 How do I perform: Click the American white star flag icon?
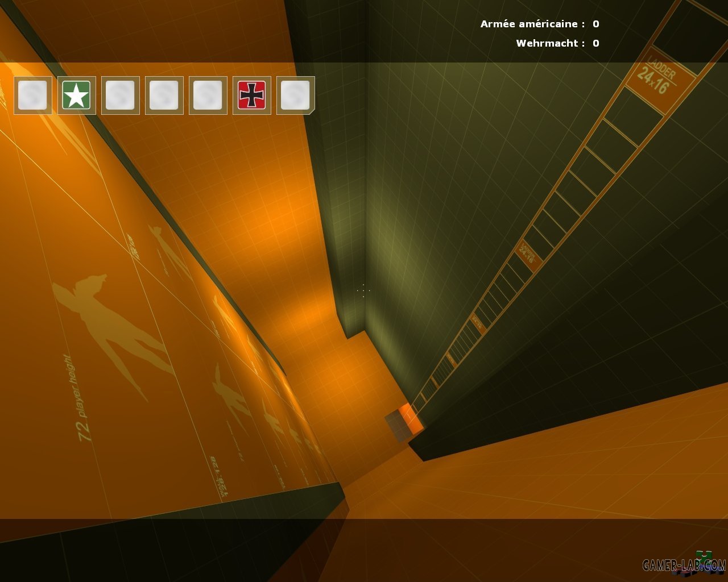coord(77,95)
